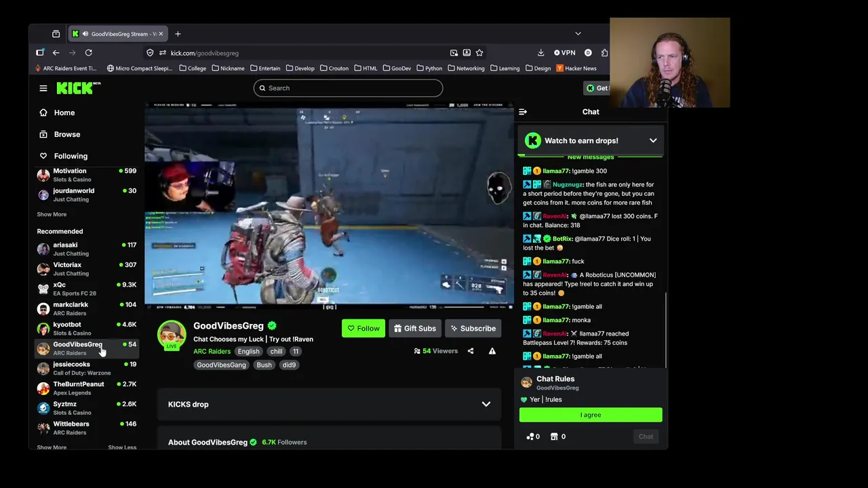
Task: Select the GoodVibesGreg Stream browser tab
Action: tap(117, 34)
